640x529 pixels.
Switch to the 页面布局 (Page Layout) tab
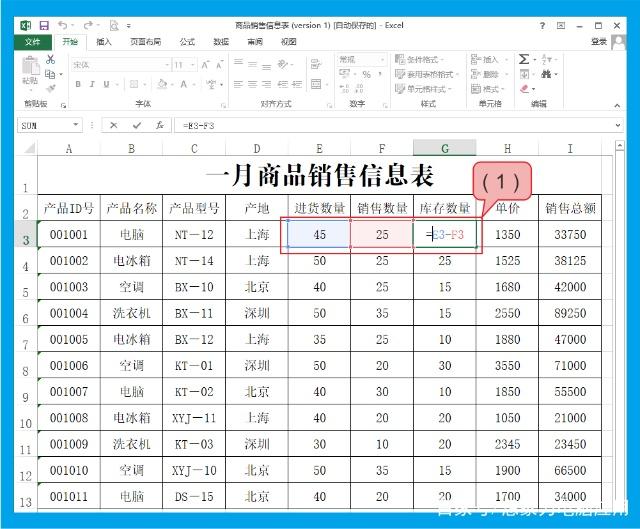[x=145, y=42]
